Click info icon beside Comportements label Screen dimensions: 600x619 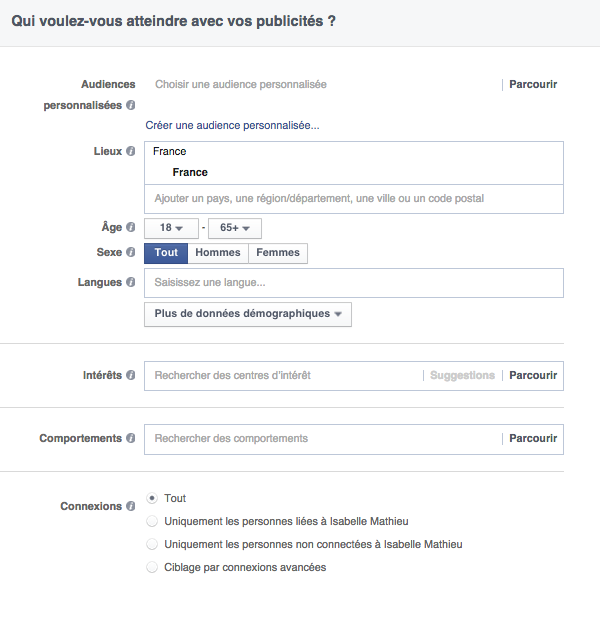point(131,439)
